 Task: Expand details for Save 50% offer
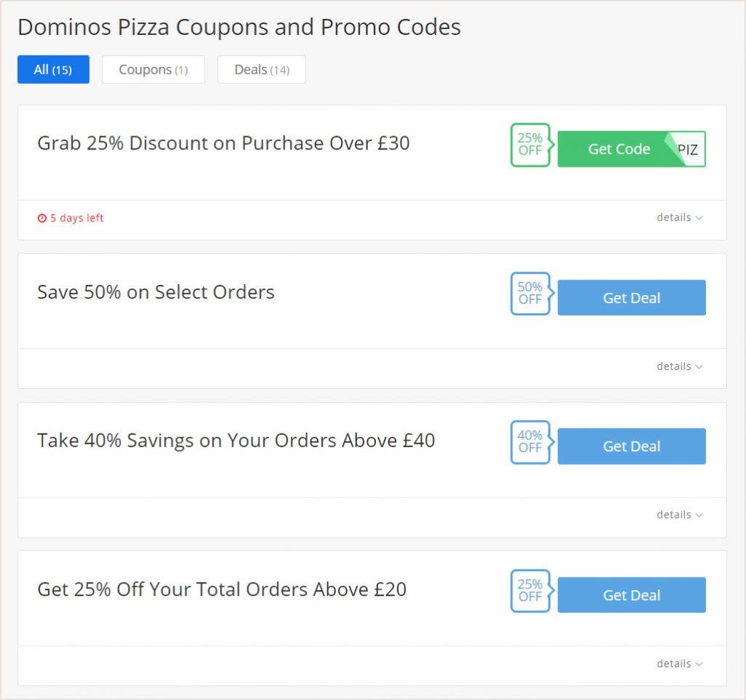coord(680,366)
